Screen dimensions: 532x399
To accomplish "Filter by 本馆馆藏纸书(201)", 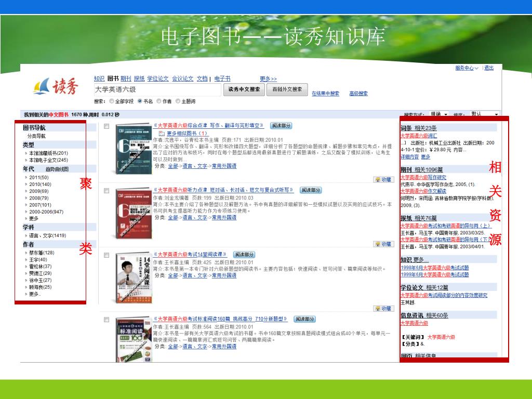I will point(48,153).
